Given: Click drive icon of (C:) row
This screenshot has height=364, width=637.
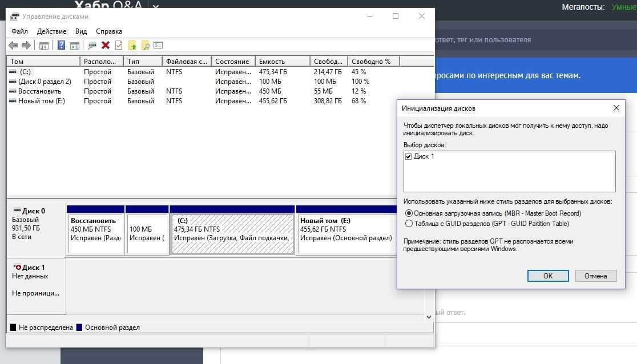Looking at the screenshot, I should [13, 71].
